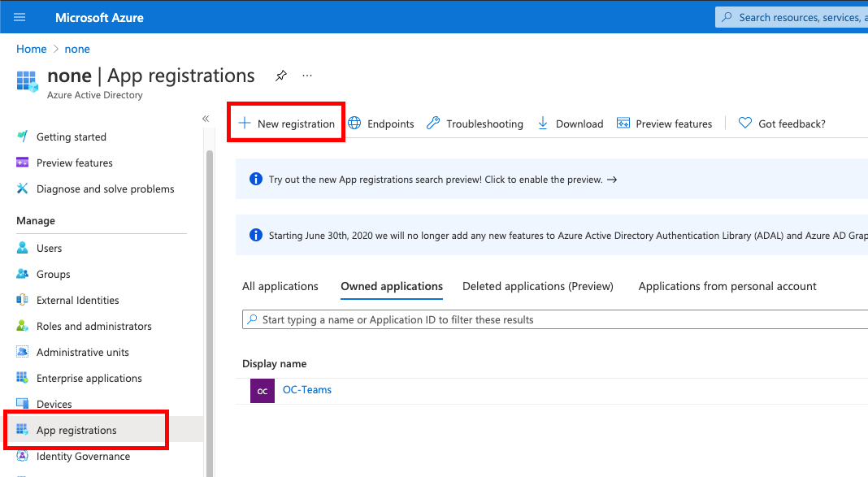Select the Users icon in sidebar

(21, 248)
